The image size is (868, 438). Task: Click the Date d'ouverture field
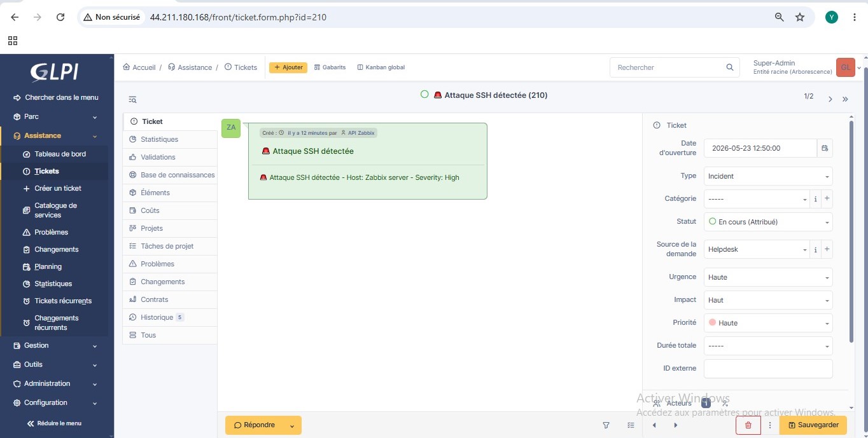point(760,148)
